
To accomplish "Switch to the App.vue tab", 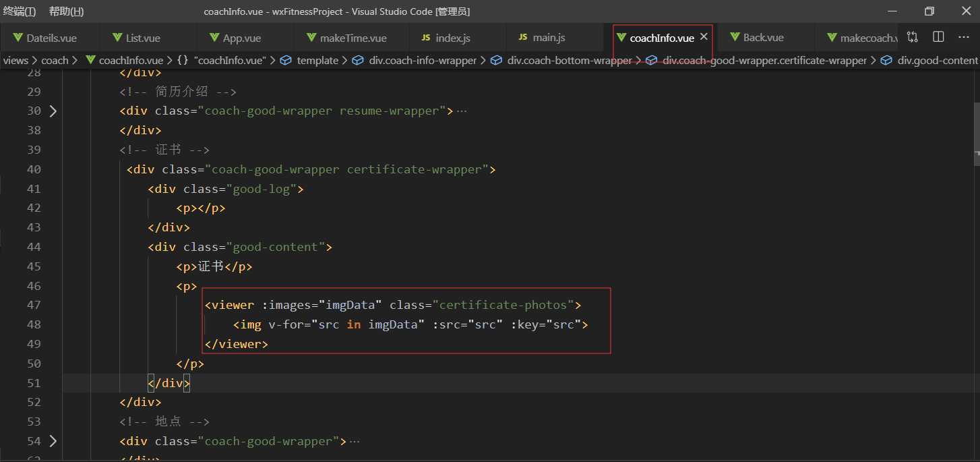I will click(x=241, y=38).
